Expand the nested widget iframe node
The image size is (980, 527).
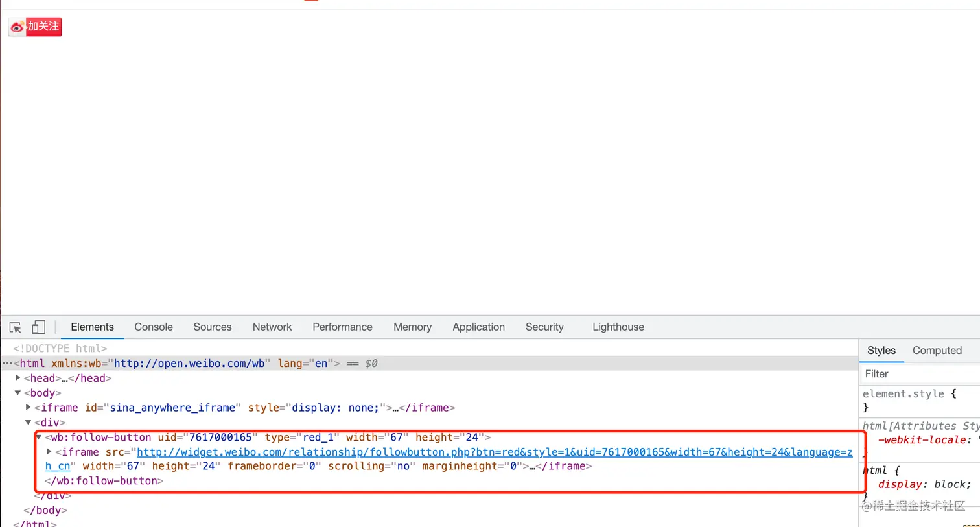pos(49,452)
